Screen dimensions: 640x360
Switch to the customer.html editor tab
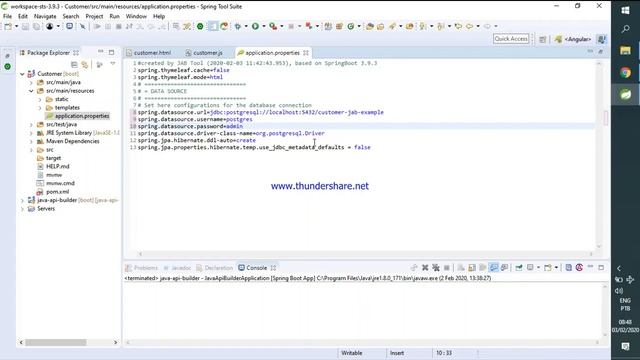[149, 53]
